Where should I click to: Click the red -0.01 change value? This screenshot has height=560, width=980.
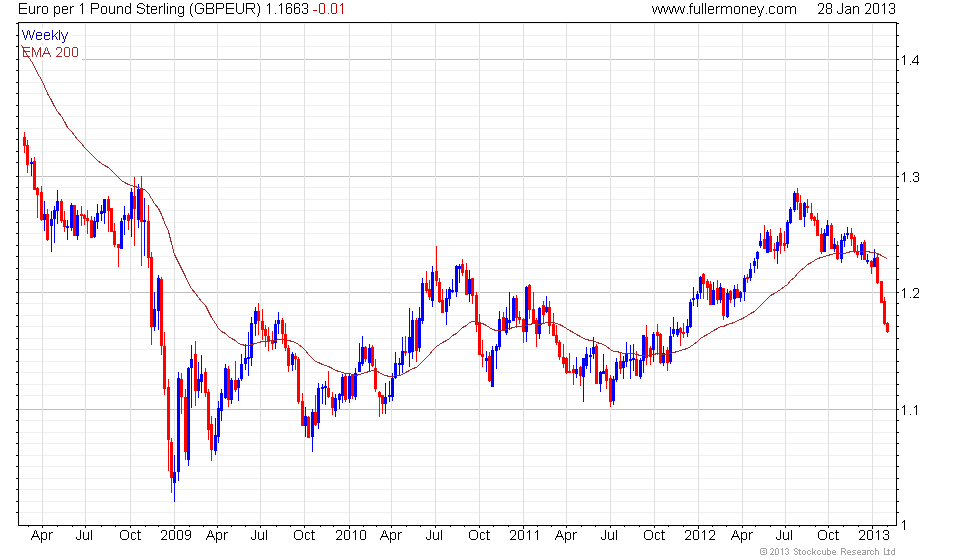[x=331, y=9]
